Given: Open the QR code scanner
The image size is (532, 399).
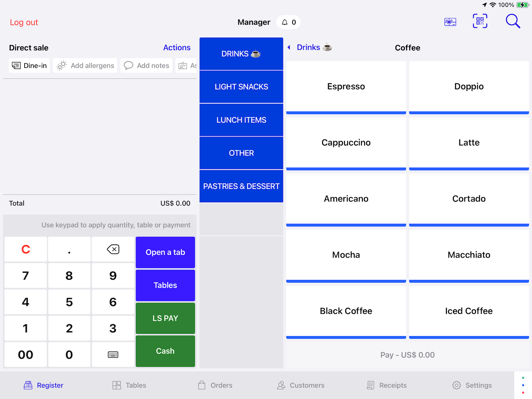Looking at the screenshot, I should 480,21.
